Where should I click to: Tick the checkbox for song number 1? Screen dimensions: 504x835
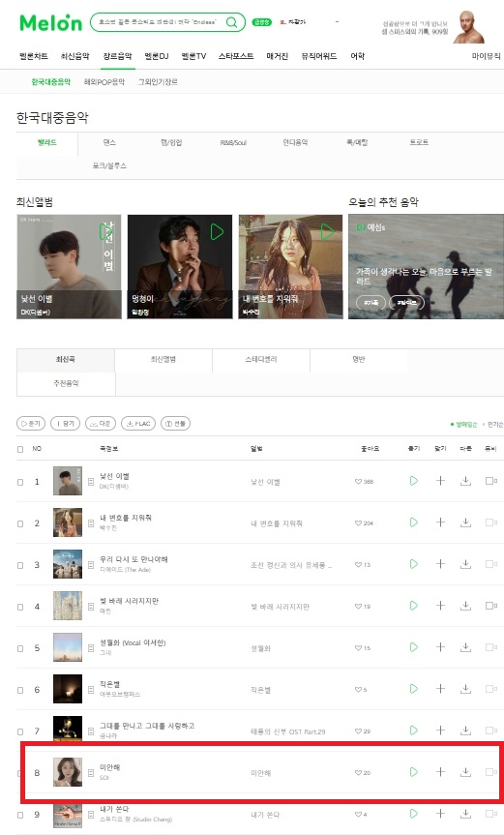20,482
